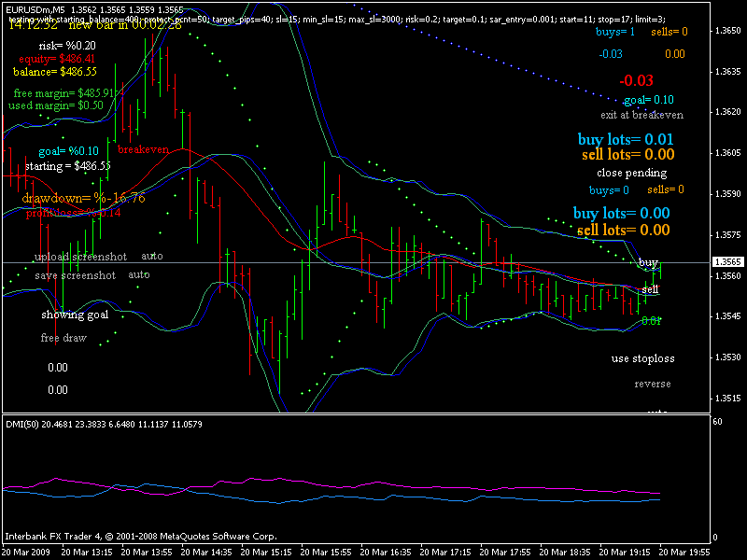
Task: Click the 1.3650 price scale label
Action: click(728, 31)
